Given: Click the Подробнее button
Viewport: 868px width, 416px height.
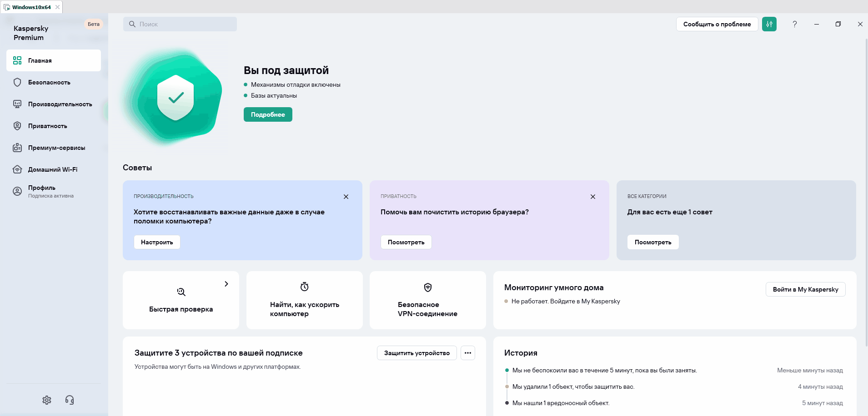Looking at the screenshot, I should coord(268,114).
